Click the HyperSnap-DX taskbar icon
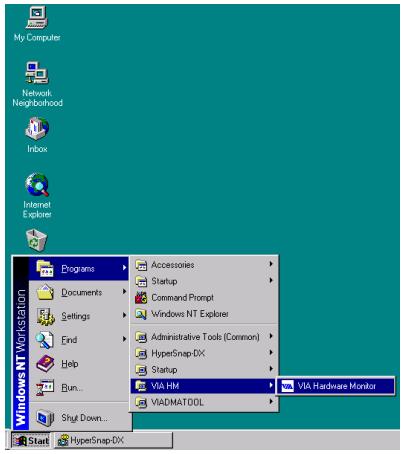This screenshot has width=404, height=454. [63, 440]
